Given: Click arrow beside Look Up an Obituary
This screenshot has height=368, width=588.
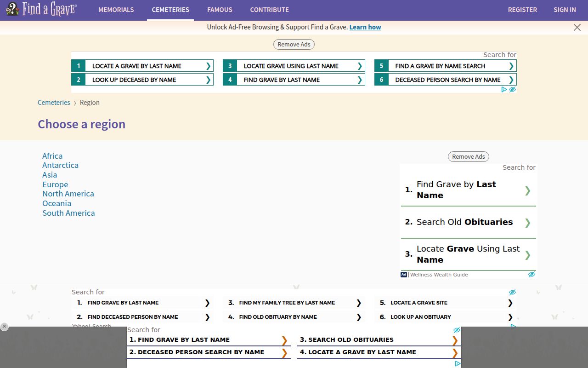Looking at the screenshot, I should pyautogui.click(x=510, y=317).
